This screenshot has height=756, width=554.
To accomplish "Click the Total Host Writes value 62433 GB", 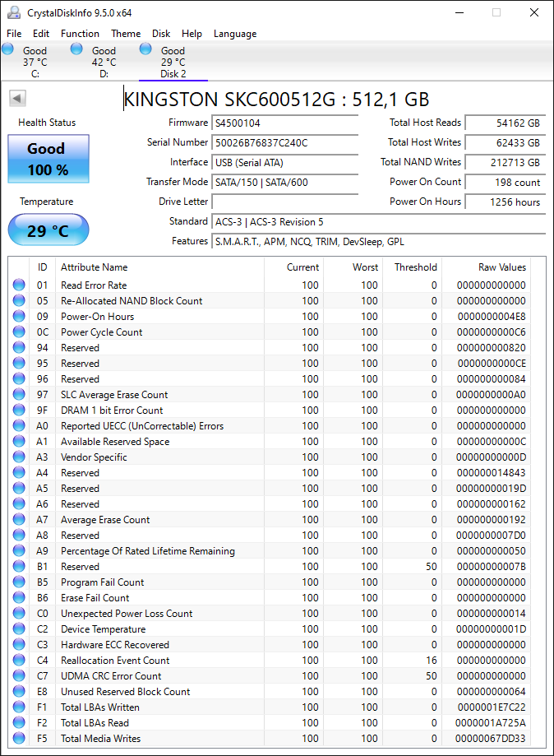I will click(x=506, y=142).
